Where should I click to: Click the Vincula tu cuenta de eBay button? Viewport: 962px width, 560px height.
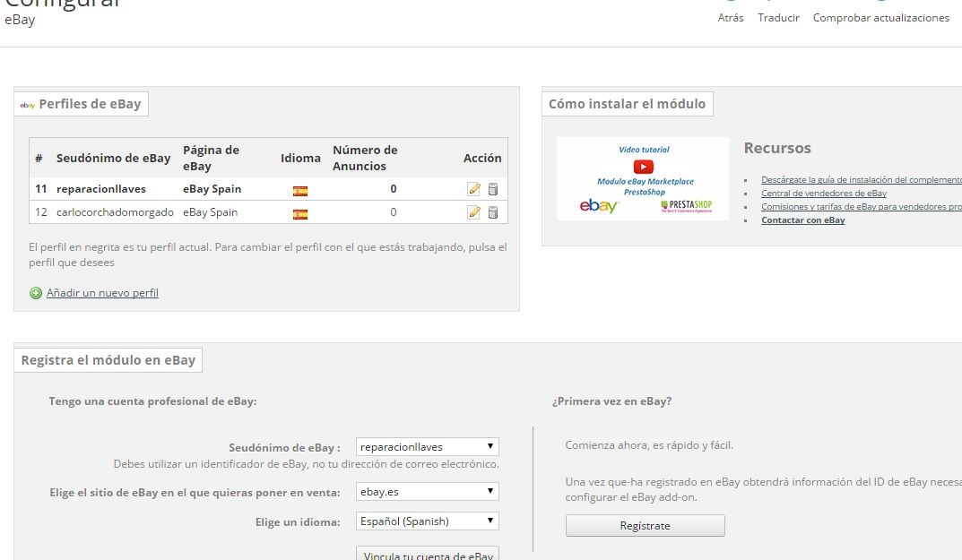tap(428, 553)
